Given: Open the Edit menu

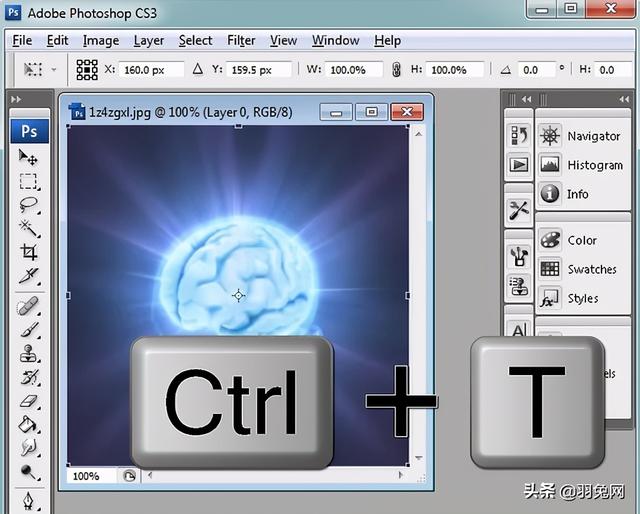Looking at the screenshot, I should pos(57,40).
